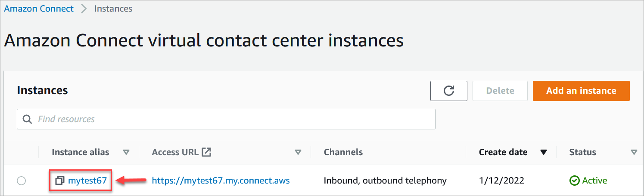Screen dimensions: 644x196
Task: Click the copy icon beside mytest67
Action: pos(60,181)
